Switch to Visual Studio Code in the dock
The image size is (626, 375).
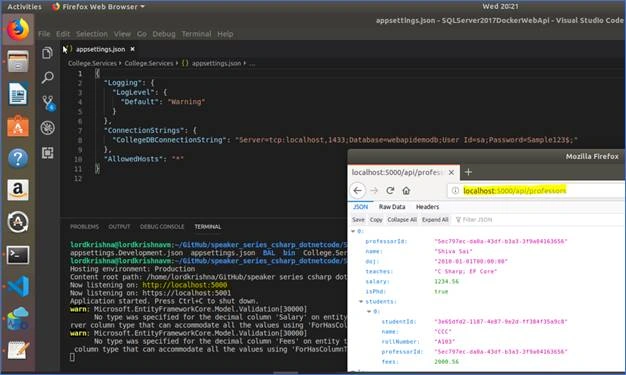pos(18,286)
